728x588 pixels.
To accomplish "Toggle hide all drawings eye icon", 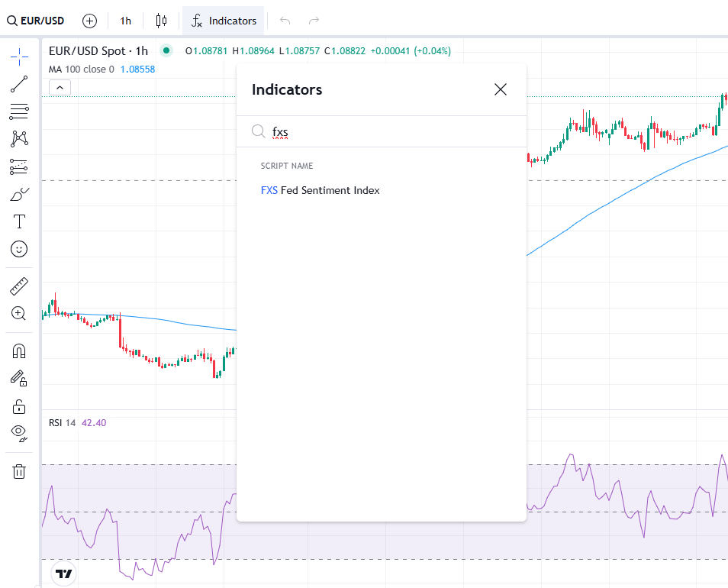I will [19, 433].
